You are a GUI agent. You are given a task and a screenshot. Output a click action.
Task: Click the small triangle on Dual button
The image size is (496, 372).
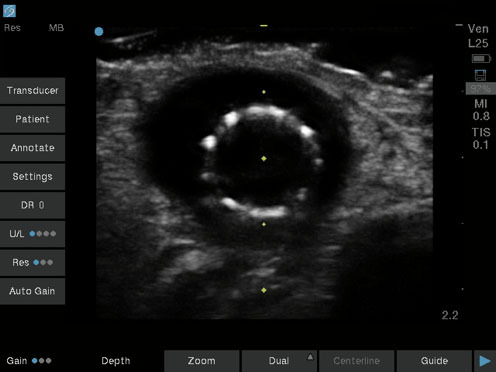310,357
